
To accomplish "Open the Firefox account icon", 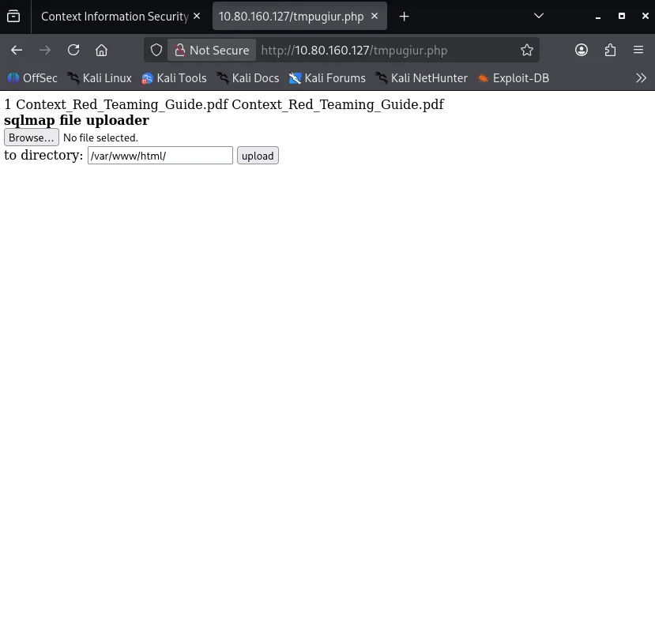I will pos(582,50).
